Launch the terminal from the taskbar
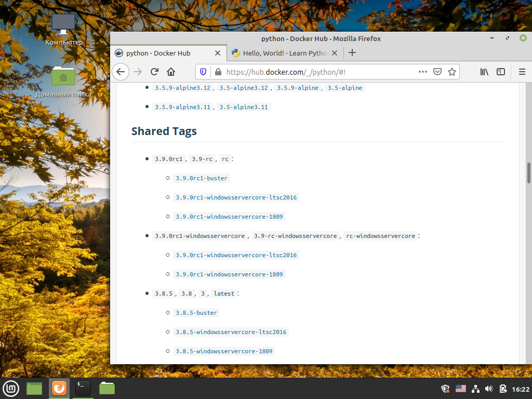The image size is (532, 399). coord(83,388)
